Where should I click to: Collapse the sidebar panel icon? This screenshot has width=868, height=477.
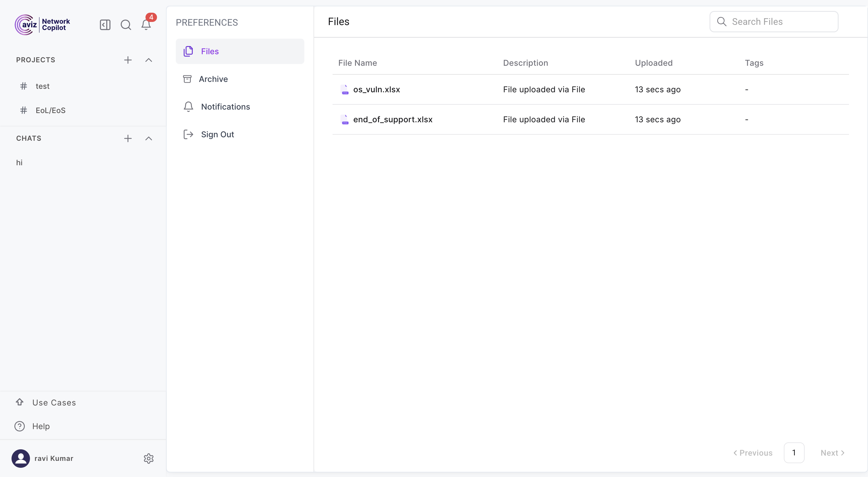105,25
